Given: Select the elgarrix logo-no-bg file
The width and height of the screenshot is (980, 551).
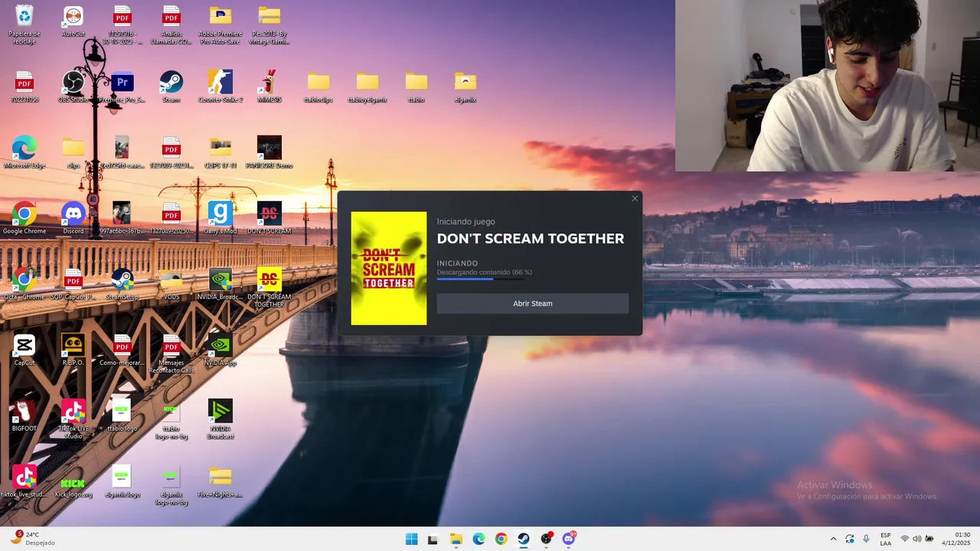Looking at the screenshot, I should (171, 485).
